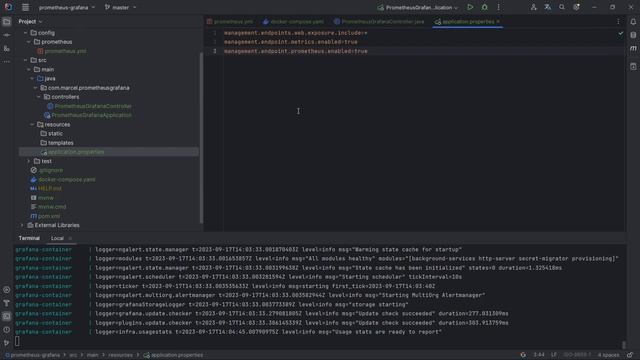This screenshot has height=360, width=640.
Task: Open IDE settings gear icon
Action: [576, 7]
